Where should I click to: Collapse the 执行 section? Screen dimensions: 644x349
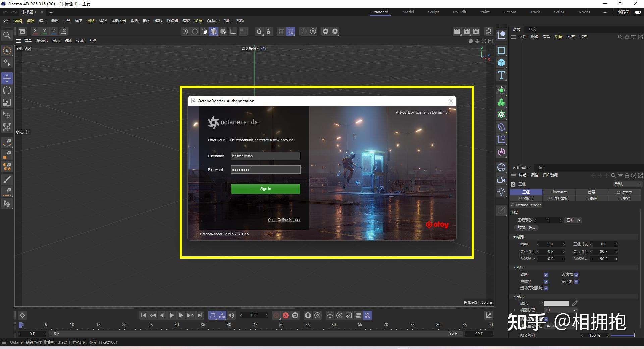coord(515,268)
